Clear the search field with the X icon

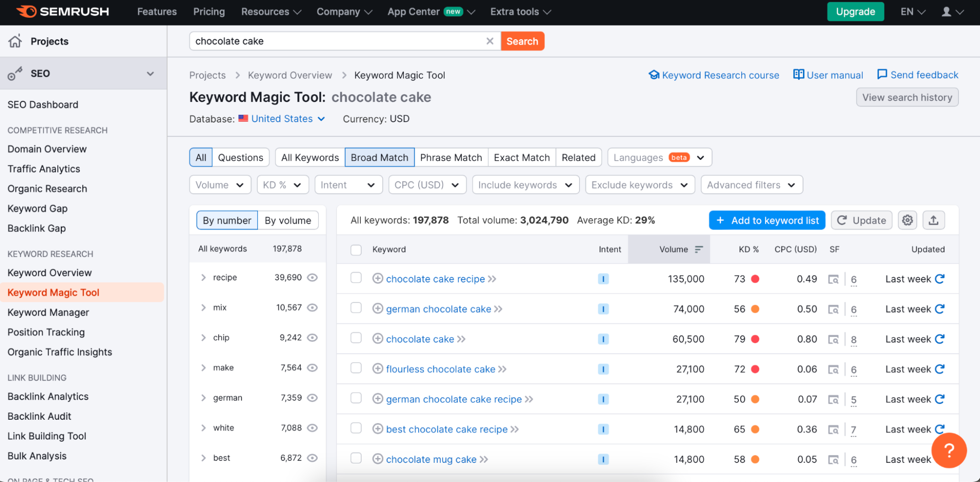[x=489, y=41]
